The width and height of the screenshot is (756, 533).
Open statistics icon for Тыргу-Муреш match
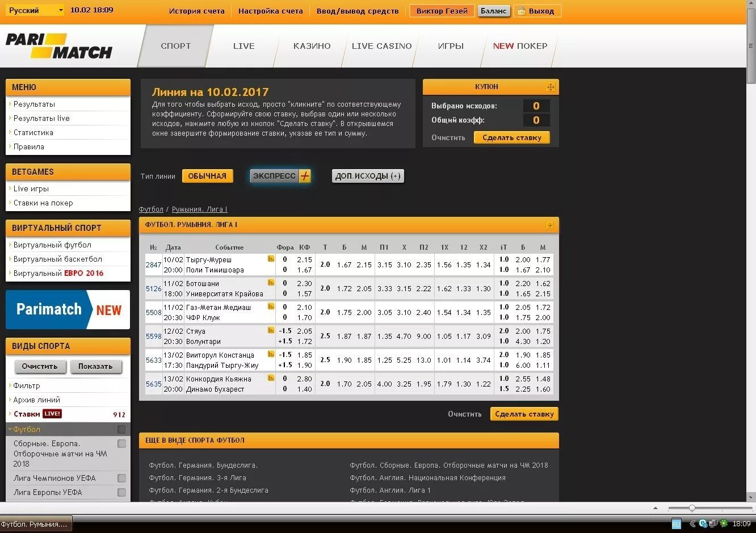point(271,259)
